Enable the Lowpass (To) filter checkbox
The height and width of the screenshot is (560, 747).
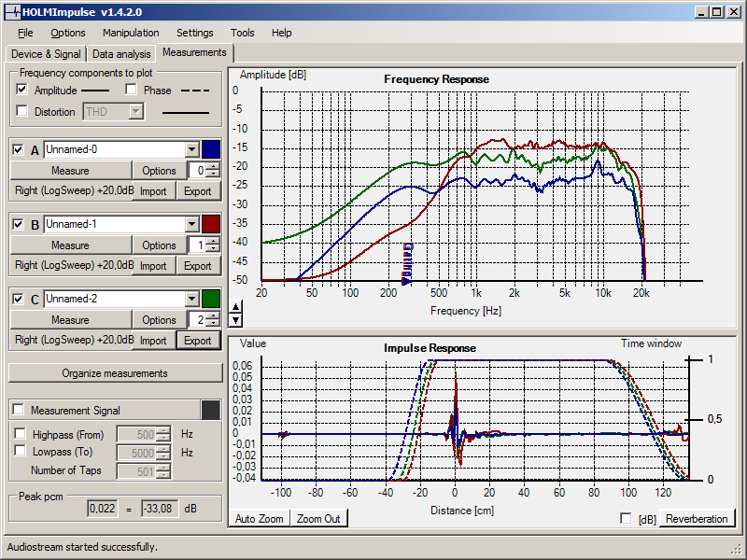20,451
